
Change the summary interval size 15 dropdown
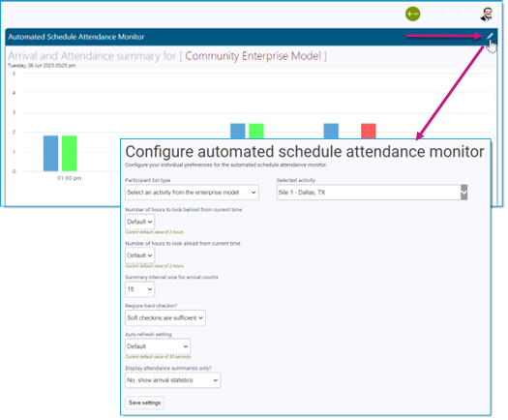point(139,289)
